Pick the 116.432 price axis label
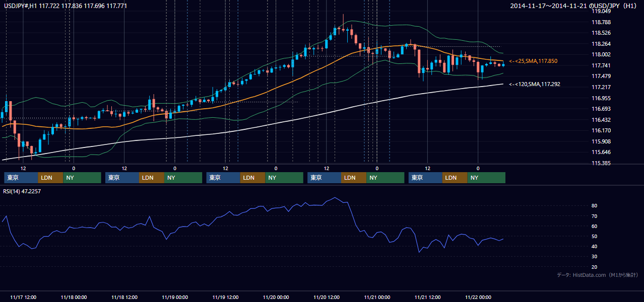The width and height of the screenshot is (644, 302). coord(601,120)
